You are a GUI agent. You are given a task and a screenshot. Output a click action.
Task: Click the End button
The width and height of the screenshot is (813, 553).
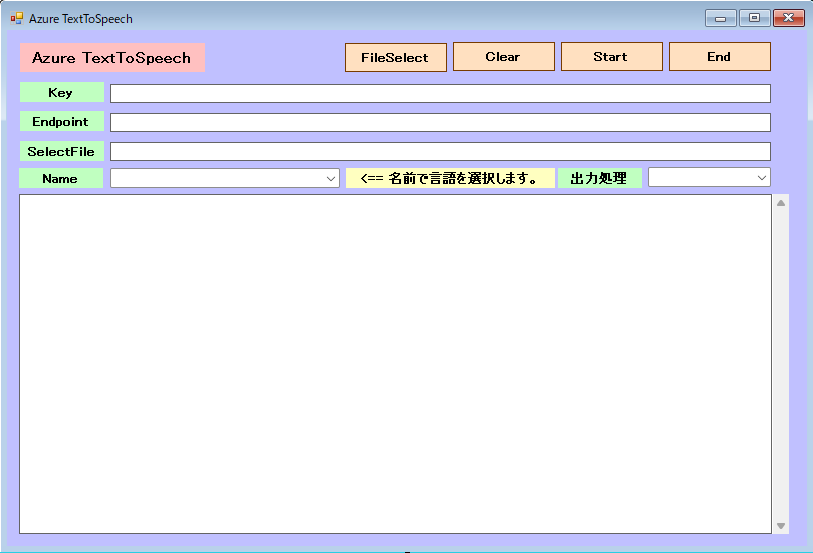[719, 57]
